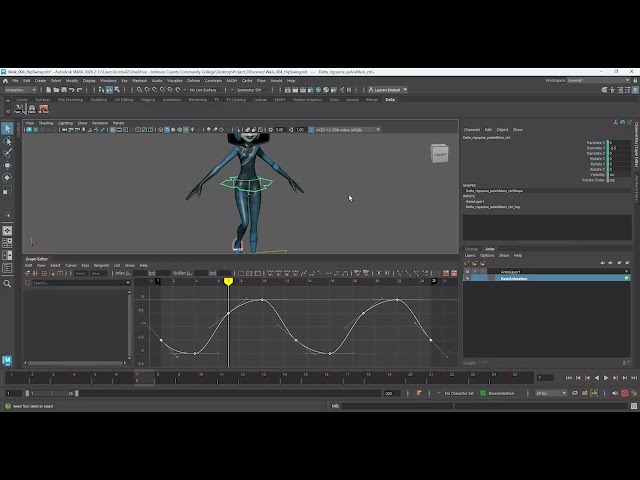Toggle the auto keyframe button
The image size is (640, 480).
624,393
